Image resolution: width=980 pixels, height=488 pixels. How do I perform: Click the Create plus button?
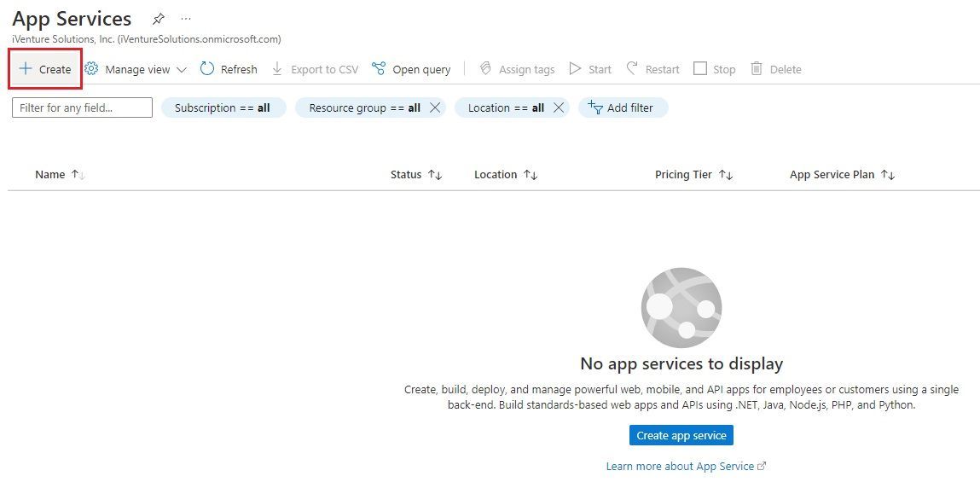45,69
